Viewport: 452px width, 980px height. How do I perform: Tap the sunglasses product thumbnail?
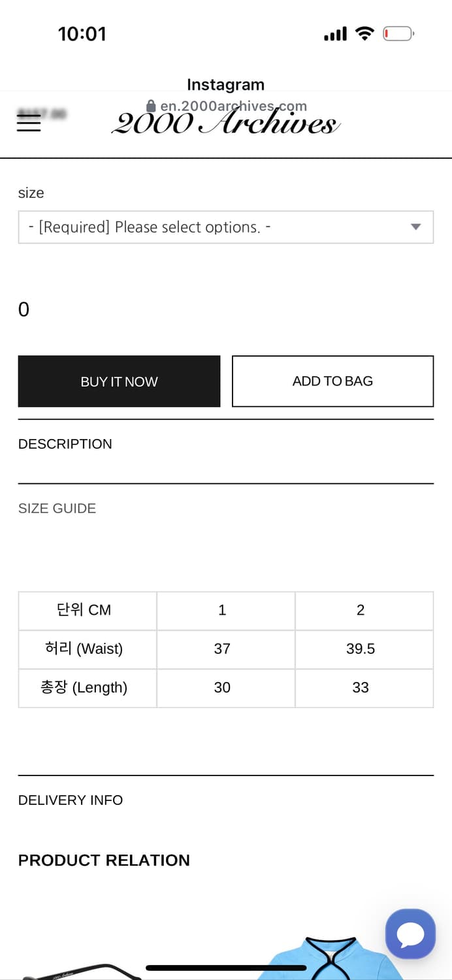tap(78, 970)
